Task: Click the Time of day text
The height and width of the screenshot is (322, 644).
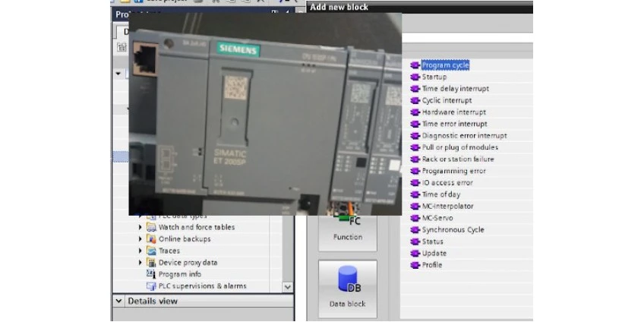Action: [x=441, y=194]
